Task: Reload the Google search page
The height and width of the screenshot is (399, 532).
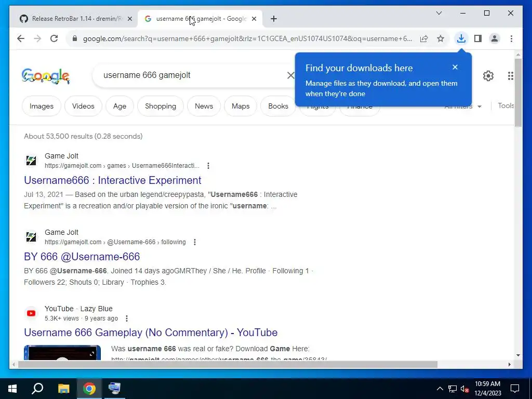Action: (x=54, y=38)
